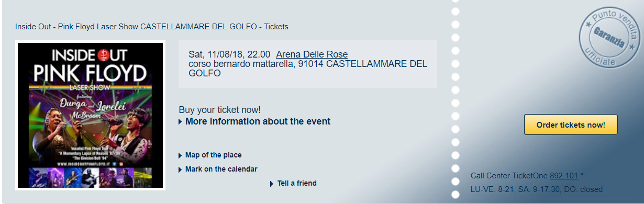The image size is (644, 204).
Task: Click the event date Sat, 11/08/18, 22.00
Action: [x=229, y=54]
